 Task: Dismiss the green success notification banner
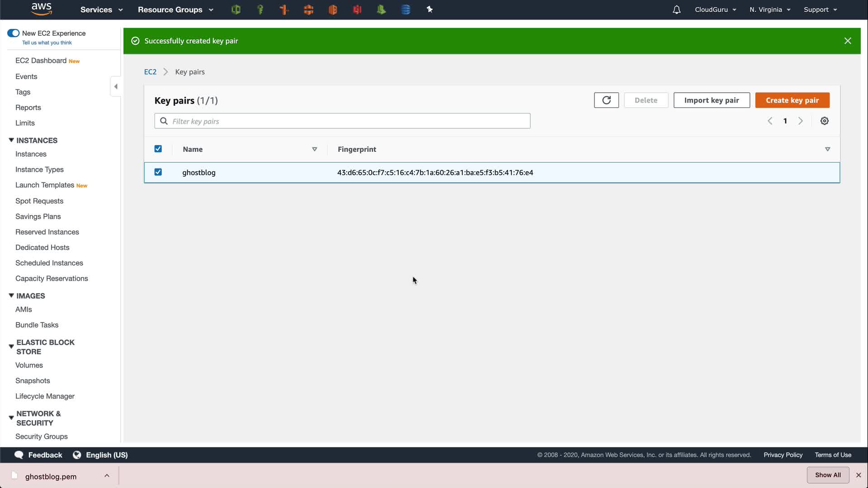pyautogui.click(x=848, y=41)
